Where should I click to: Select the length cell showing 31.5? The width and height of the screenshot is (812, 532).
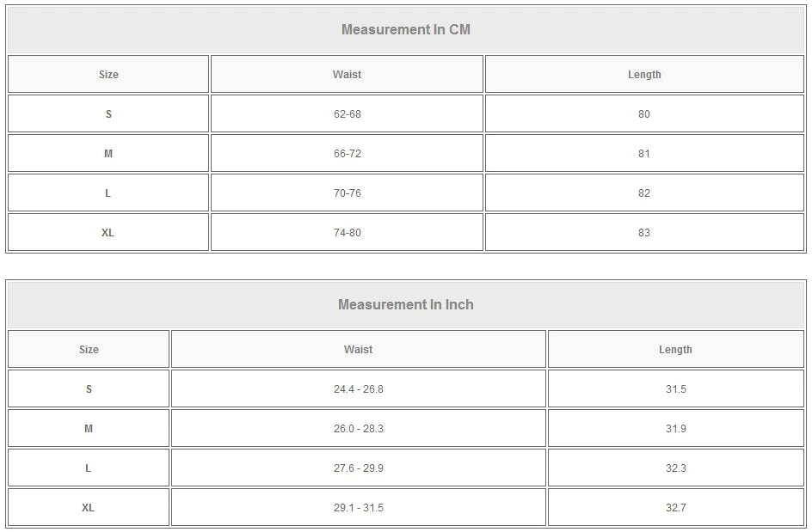(x=675, y=389)
